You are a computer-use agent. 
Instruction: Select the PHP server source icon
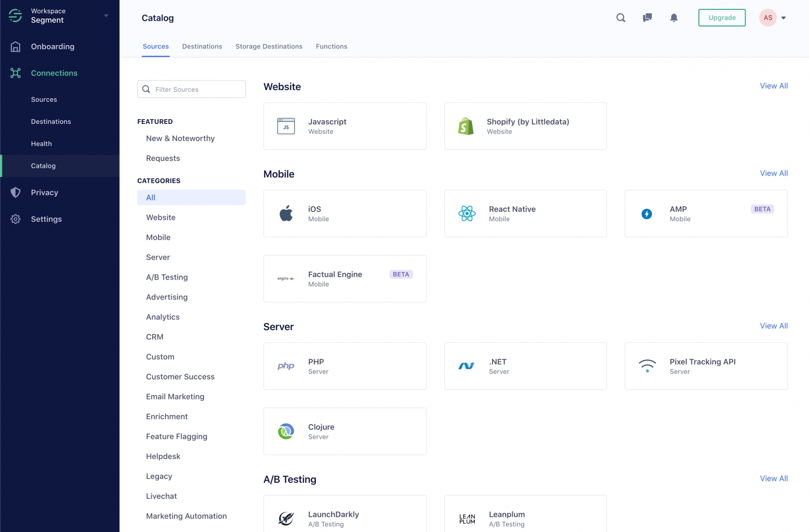coord(286,366)
